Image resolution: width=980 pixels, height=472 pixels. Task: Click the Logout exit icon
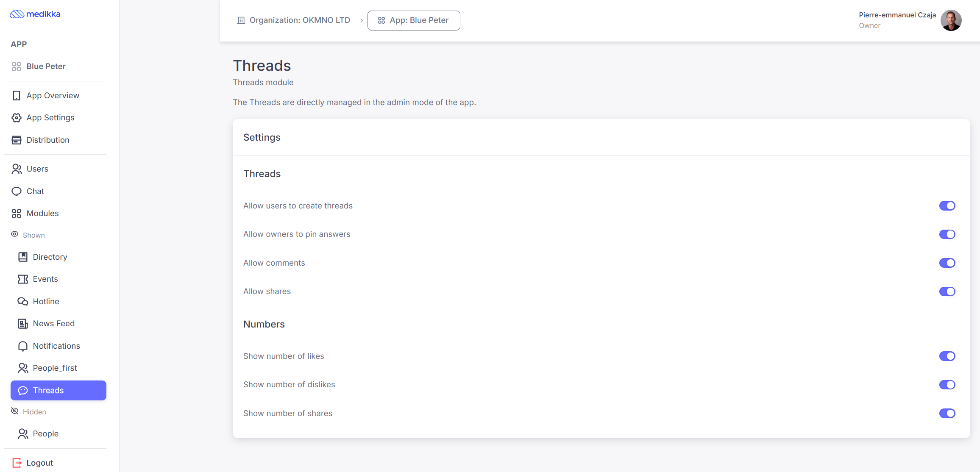pyautogui.click(x=17, y=463)
